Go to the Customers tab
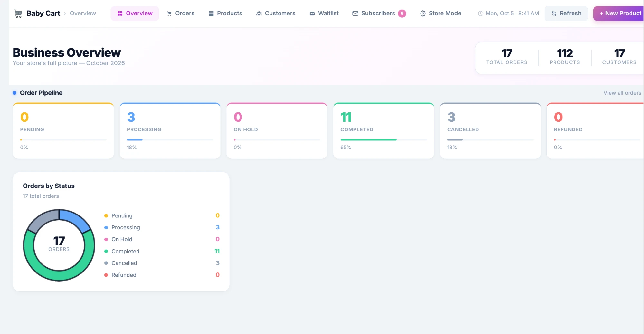This screenshot has height=334, width=644. 276,14
